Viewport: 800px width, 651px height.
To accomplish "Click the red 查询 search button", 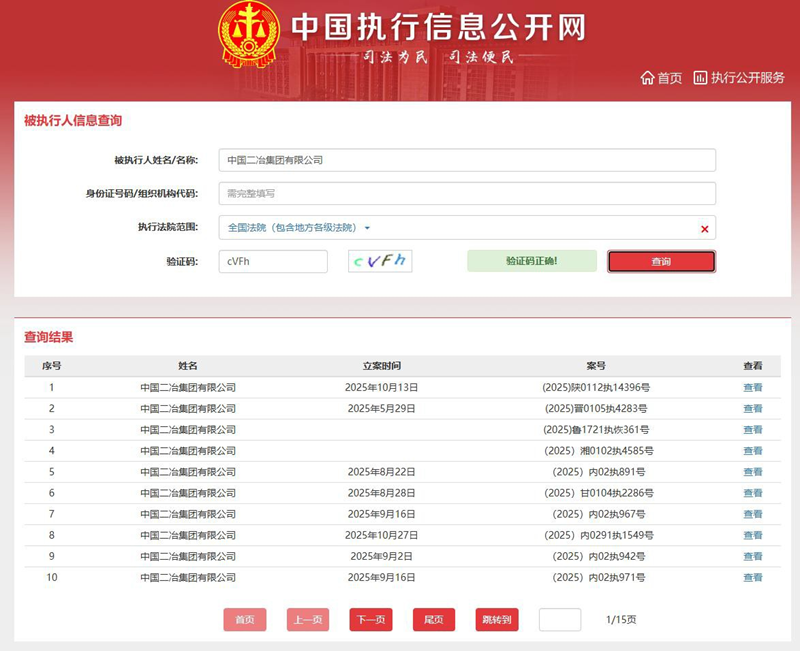I will click(x=661, y=261).
